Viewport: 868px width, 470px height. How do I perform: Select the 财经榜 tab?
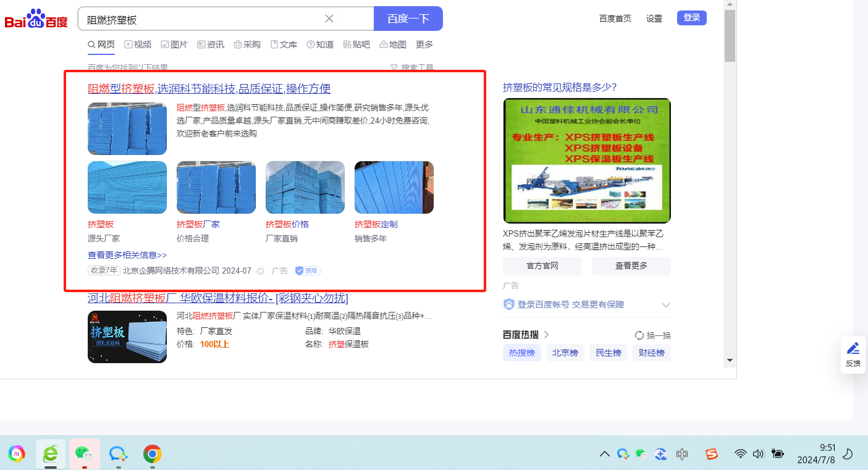click(x=652, y=353)
